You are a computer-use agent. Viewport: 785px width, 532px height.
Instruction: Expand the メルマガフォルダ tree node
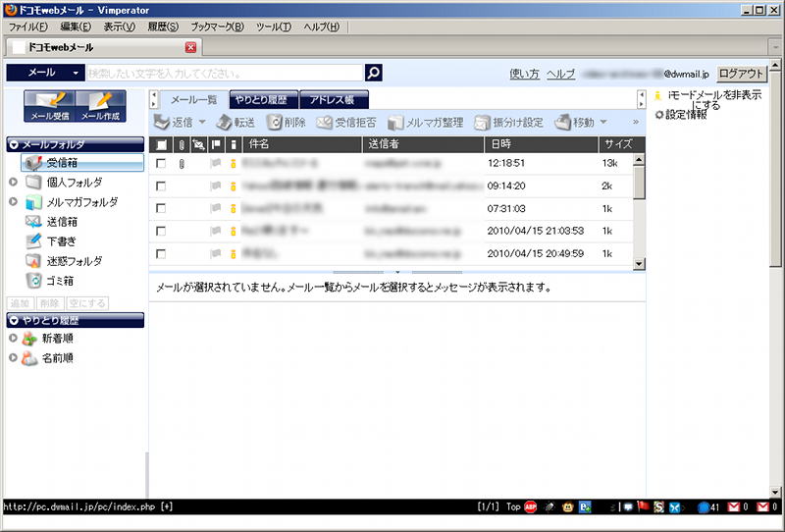pyautogui.click(x=14, y=202)
